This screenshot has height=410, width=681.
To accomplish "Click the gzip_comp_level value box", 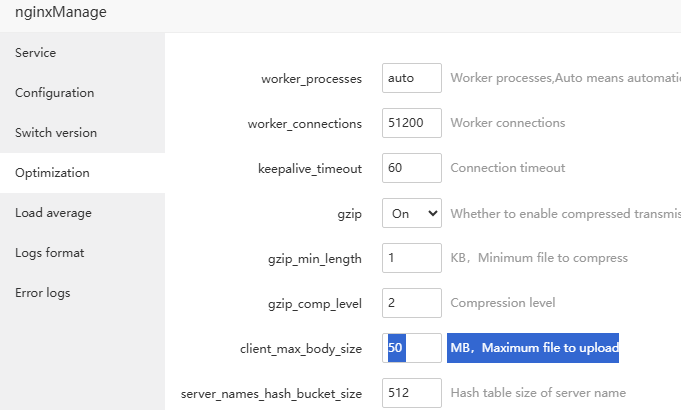I will point(412,303).
